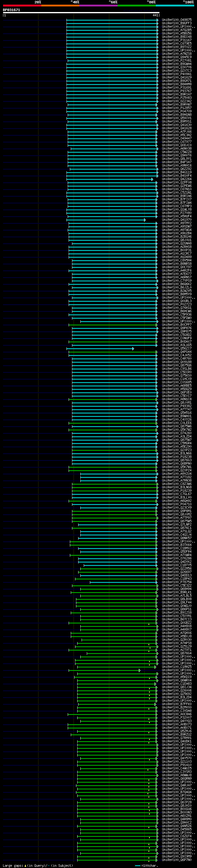Screen dimensions: 197x868
Task: Open hit UniRef100_P31167
Action: click(x=177, y=40)
